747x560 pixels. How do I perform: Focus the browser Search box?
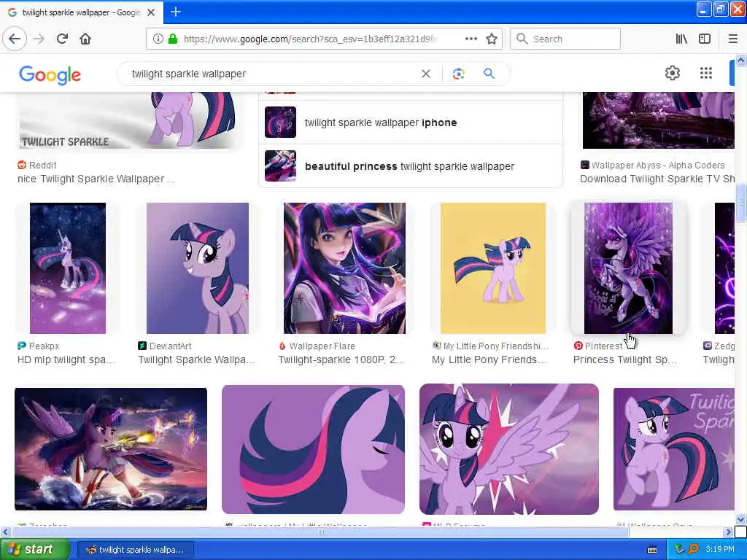pos(565,39)
